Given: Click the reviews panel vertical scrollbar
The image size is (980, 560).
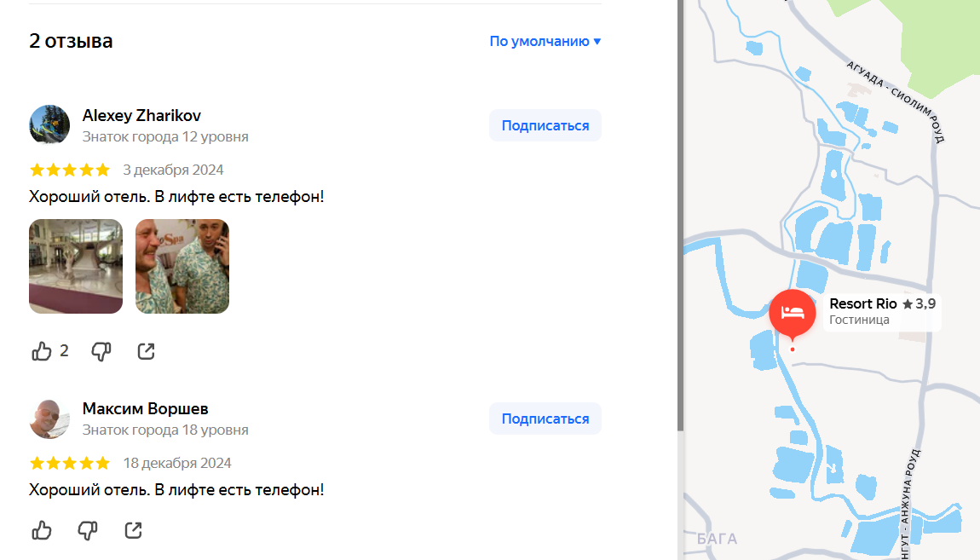Looking at the screenshot, I should (x=680, y=216).
